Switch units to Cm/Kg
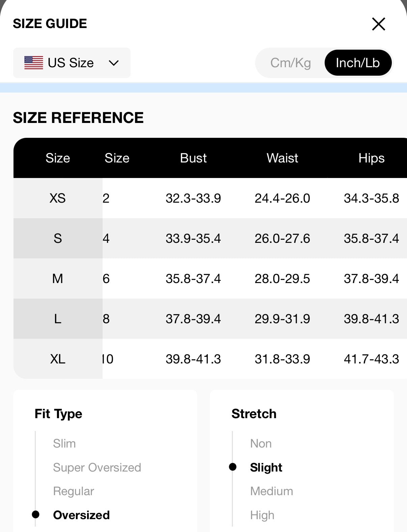 291,63
